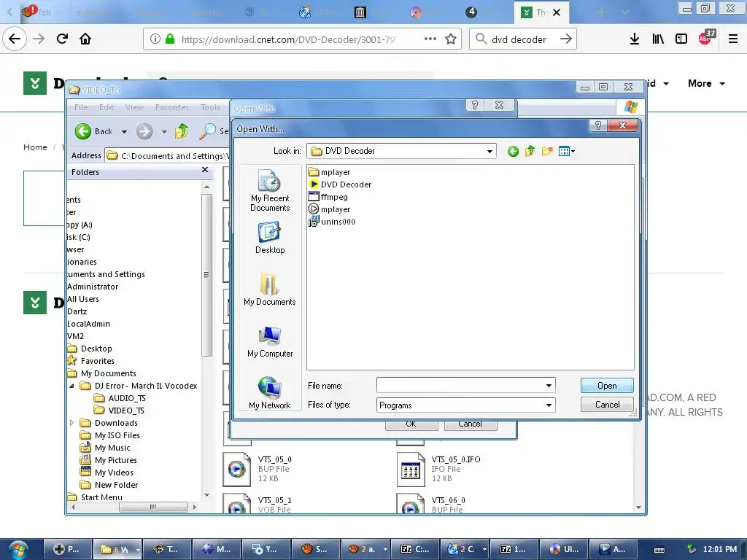This screenshot has width=747, height=560.
Task: Close the Folders pane
Action: click(205, 170)
